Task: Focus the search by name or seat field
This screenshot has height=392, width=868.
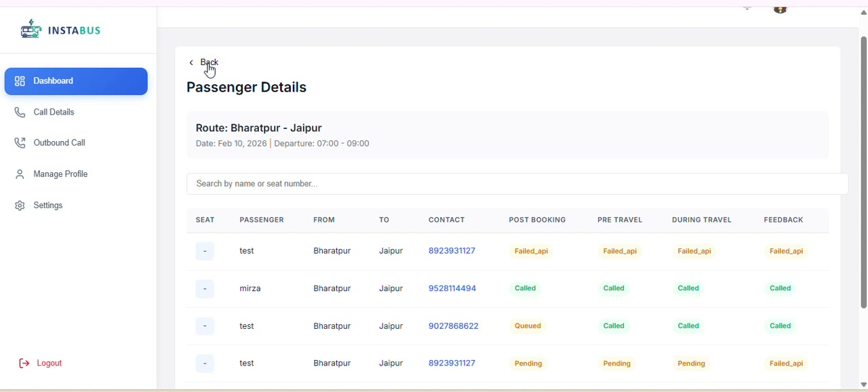Action: [517, 184]
